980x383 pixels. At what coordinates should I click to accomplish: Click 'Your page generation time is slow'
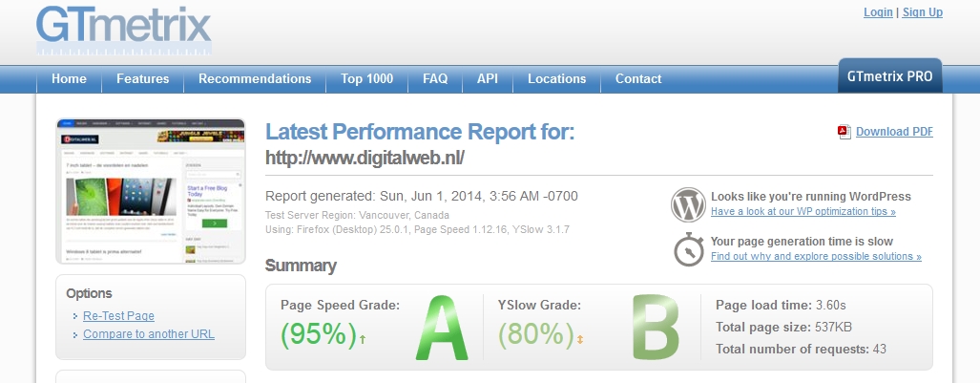pos(802,242)
